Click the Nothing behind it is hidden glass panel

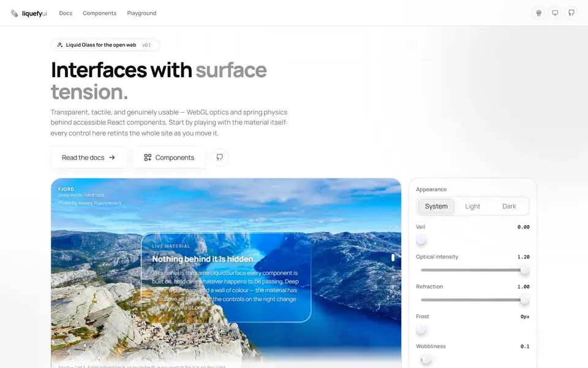point(226,277)
